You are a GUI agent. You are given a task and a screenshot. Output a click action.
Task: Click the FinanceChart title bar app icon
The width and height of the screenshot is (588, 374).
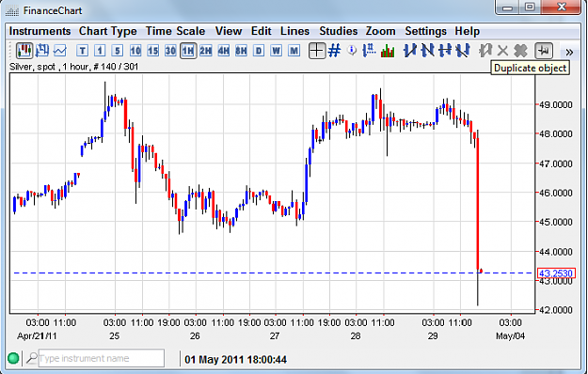(12, 10)
